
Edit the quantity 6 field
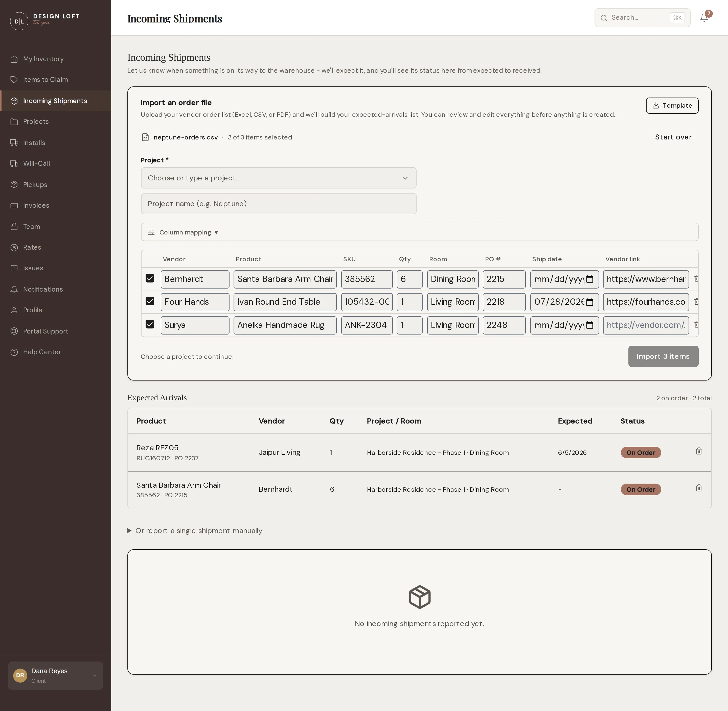coord(409,279)
